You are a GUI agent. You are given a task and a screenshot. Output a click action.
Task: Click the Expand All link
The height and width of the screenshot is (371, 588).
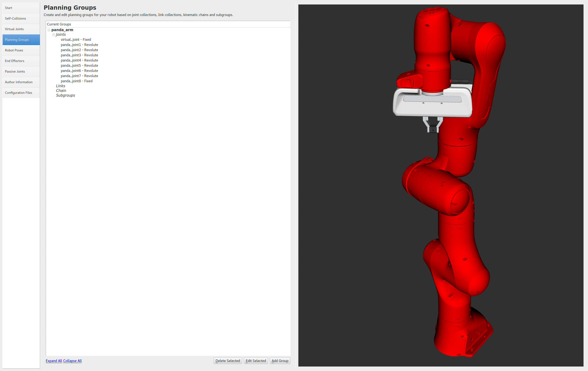click(54, 361)
